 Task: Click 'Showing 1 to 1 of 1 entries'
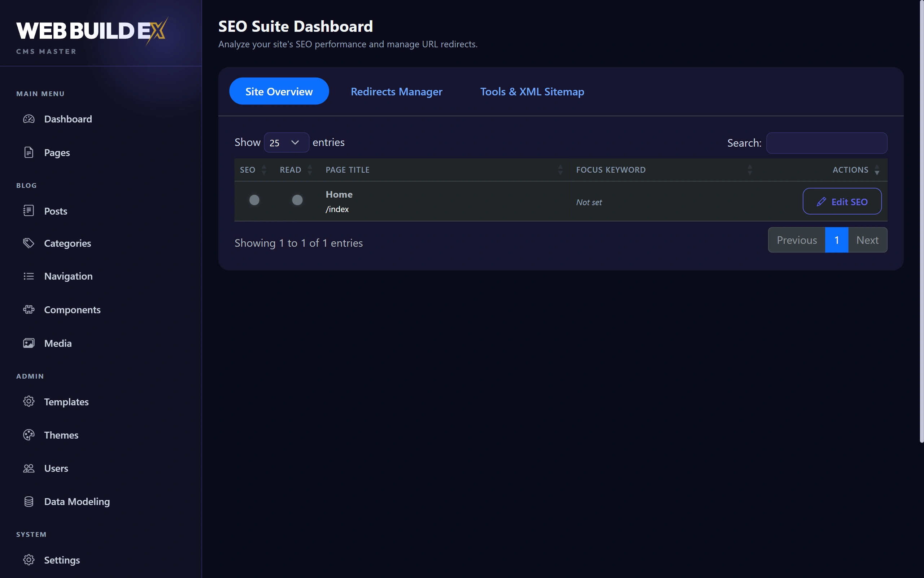click(x=298, y=243)
